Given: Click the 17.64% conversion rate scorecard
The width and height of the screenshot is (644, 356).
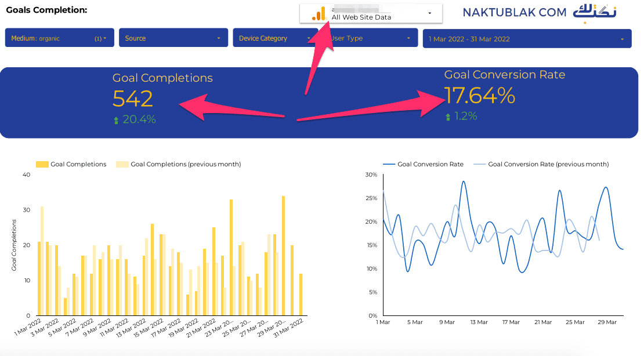Looking at the screenshot, I should 479,96.
